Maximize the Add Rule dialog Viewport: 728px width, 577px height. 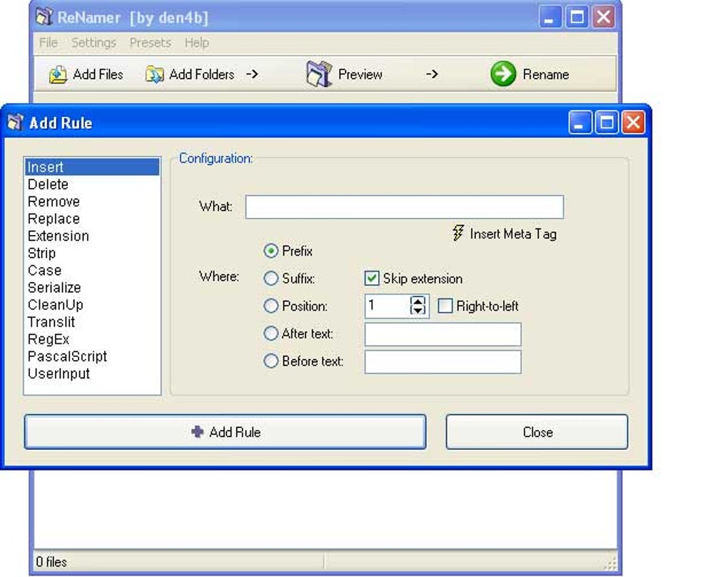point(607,122)
